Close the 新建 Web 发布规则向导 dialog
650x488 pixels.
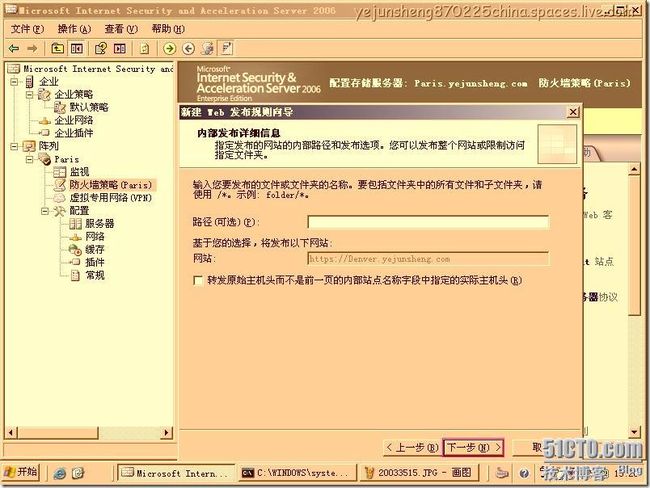click(x=573, y=112)
